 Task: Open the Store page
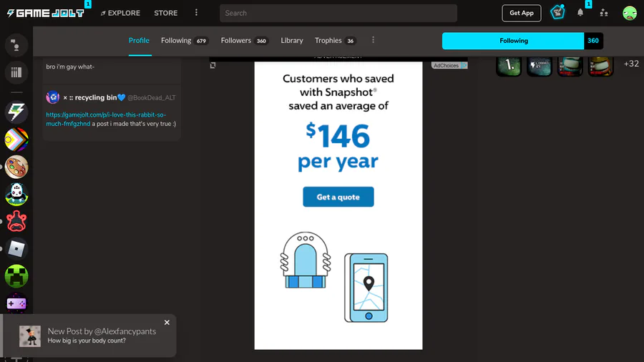point(166,13)
